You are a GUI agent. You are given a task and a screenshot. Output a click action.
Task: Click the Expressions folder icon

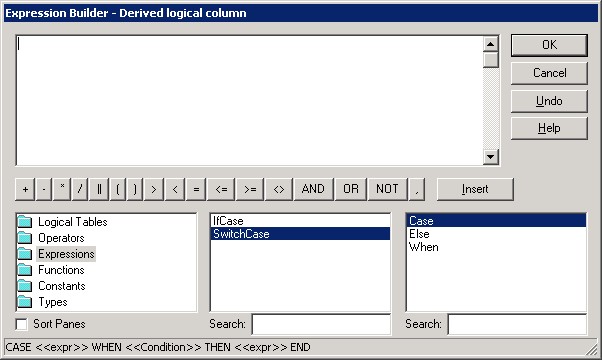tap(25, 254)
